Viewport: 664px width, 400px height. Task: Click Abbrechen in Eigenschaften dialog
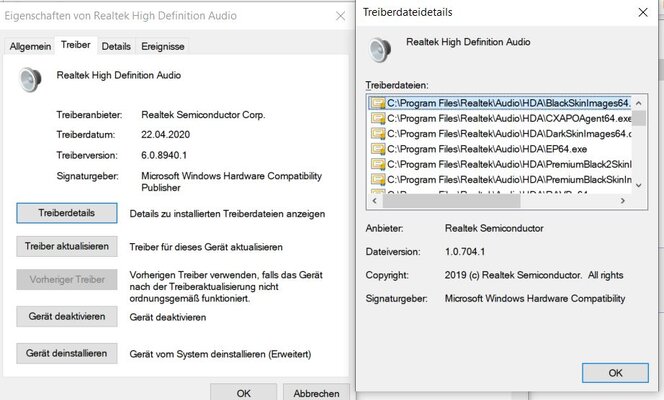(316, 392)
